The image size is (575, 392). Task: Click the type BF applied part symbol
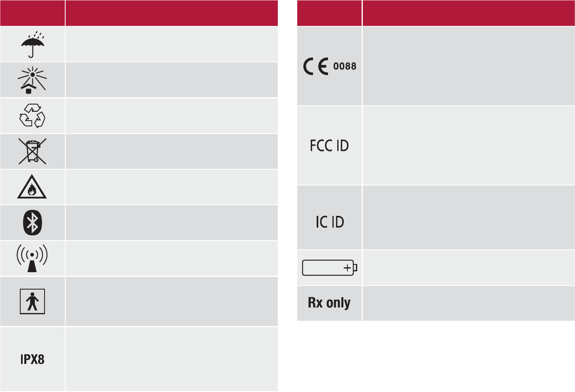click(x=32, y=302)
